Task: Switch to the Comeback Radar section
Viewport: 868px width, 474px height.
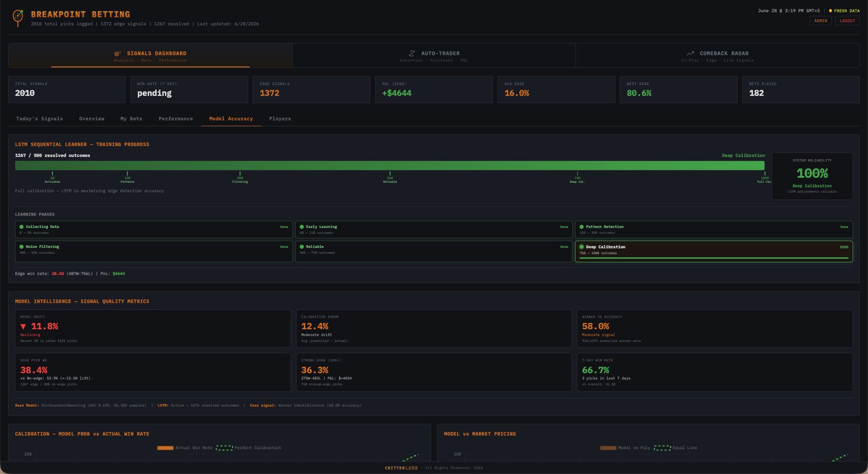Action: pyautogui.click(x=718, y=56)
